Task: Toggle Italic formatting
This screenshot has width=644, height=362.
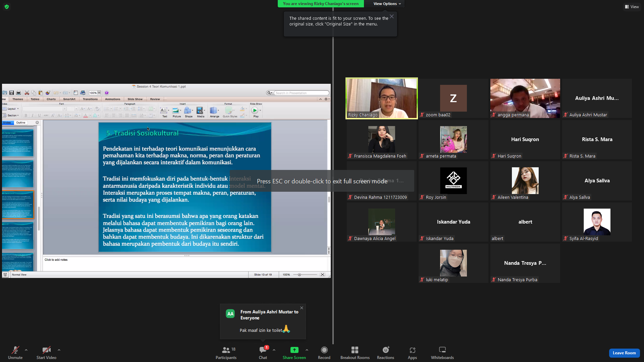Action: pyautogui.click(x=33, y=116)
